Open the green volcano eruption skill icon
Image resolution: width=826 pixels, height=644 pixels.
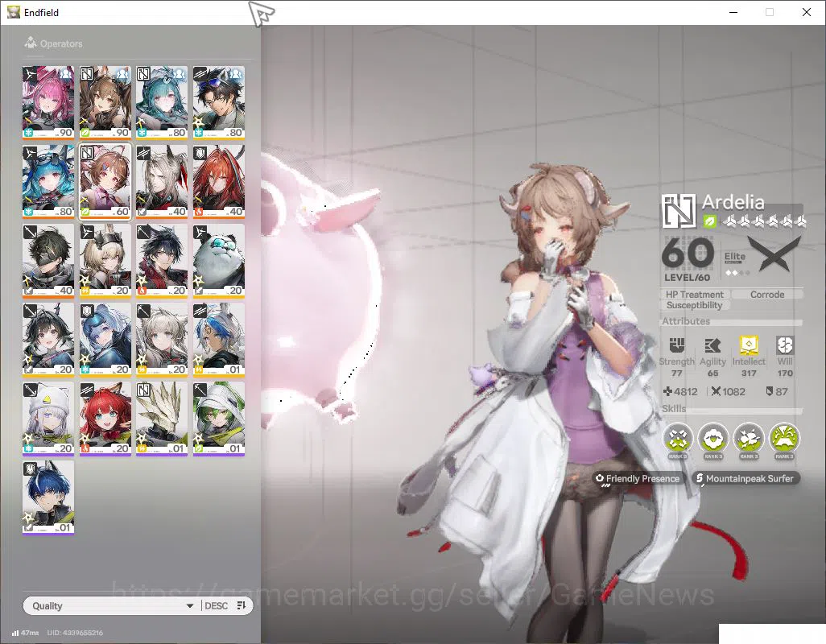coord(784,439)
